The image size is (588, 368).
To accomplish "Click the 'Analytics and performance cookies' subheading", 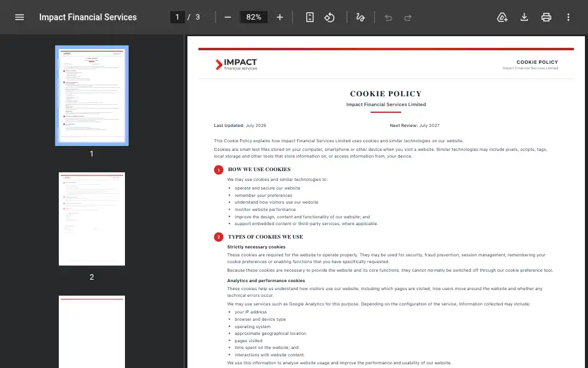I will (266, 280).
